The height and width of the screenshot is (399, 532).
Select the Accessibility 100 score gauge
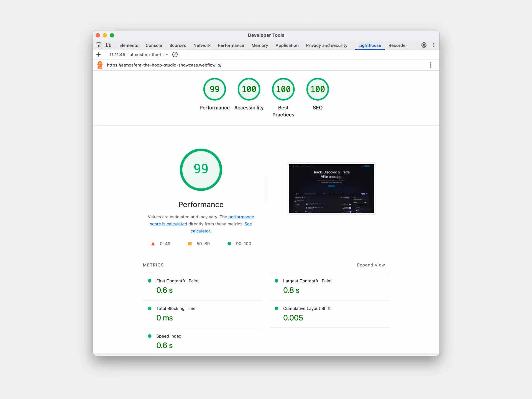(x=249, y=89)
